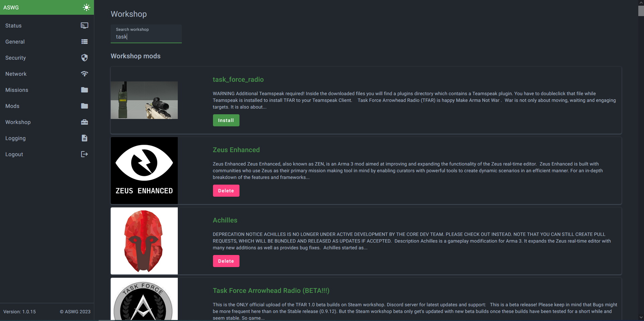Click the Workshop toolbox icon

[85, 122]
